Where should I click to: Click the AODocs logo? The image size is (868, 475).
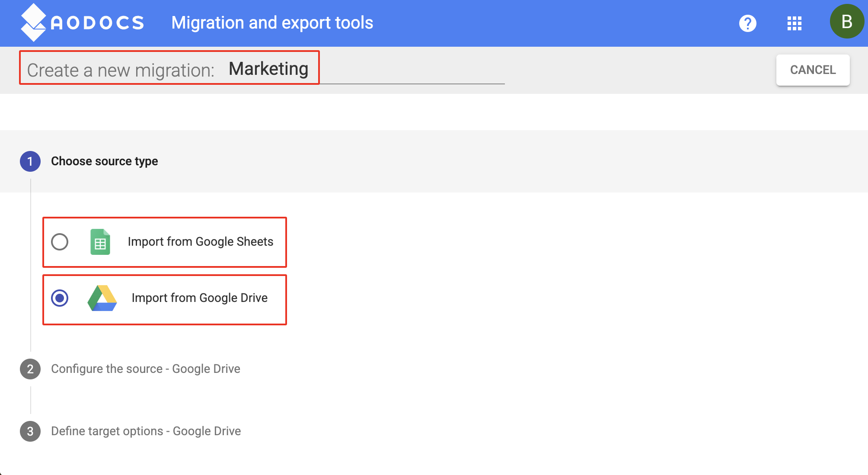click(x=82, y=22)
